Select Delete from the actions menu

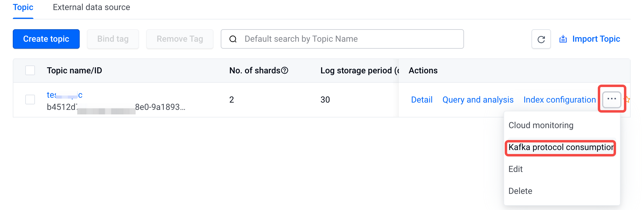click(520, 191)
